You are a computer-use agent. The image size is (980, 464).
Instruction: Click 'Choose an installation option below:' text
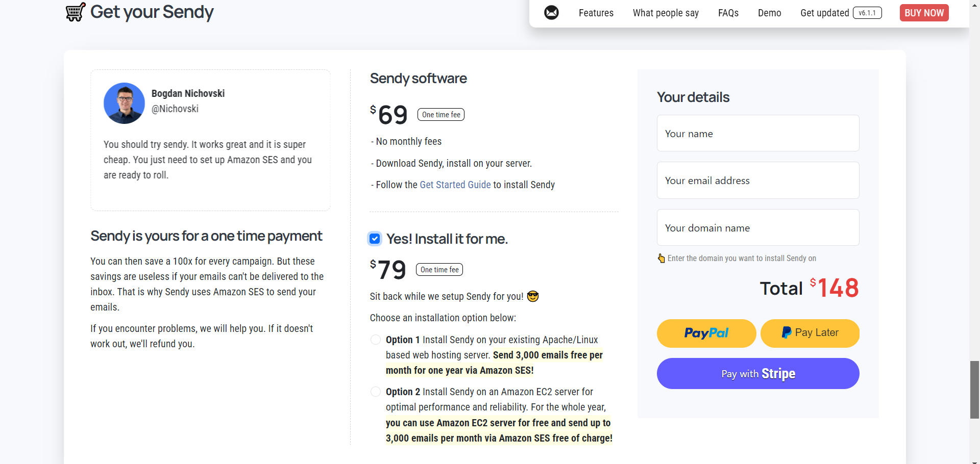tap(443, 318)
